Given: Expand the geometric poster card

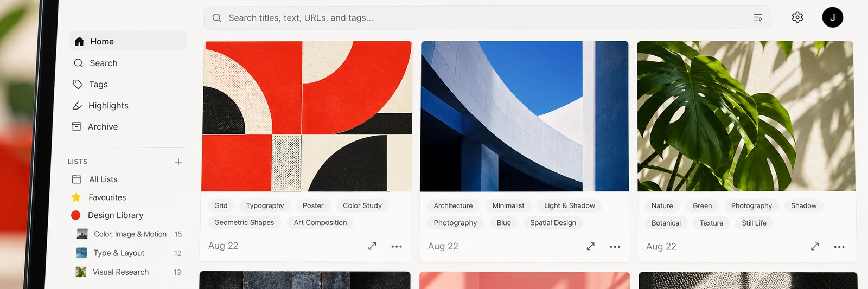Looking at the screenshot, I should point(372,246).
